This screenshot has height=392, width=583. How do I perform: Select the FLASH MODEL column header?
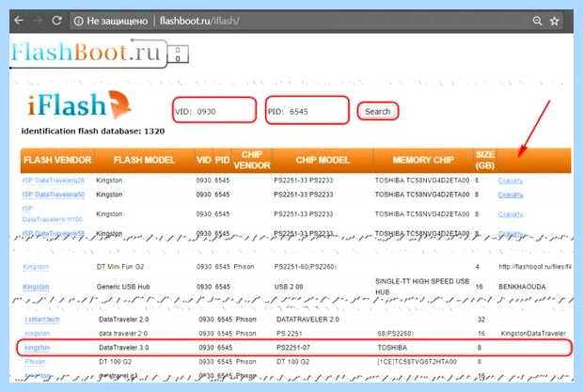click(x=144, y=160)
